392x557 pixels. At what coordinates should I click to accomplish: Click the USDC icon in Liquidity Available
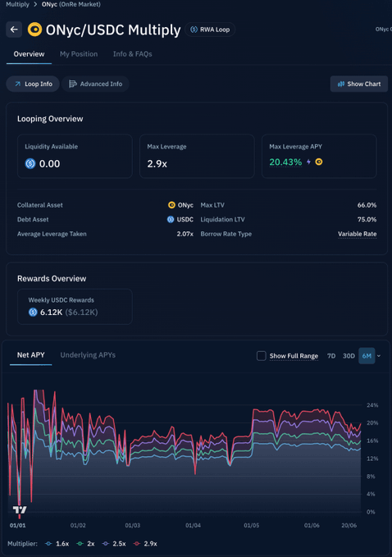(x=30, y=164)
